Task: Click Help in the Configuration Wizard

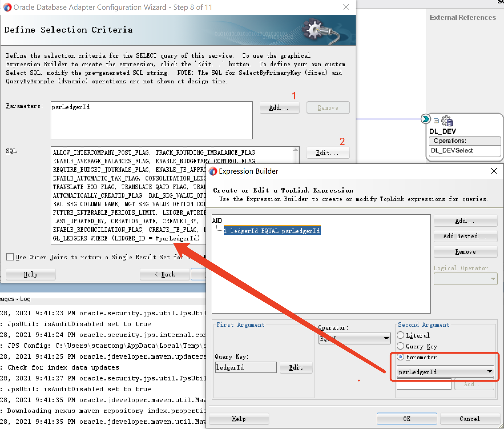Action: click(31, 274)
